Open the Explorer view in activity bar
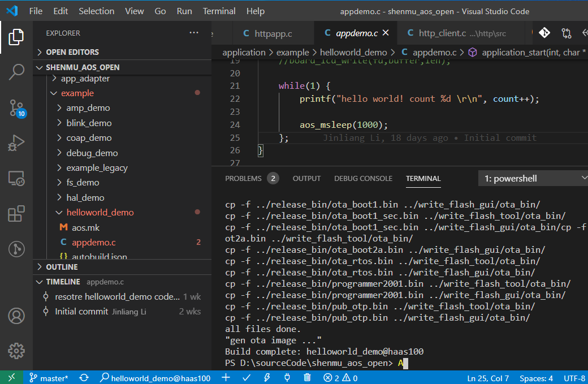Screen dimensions: 588x384 click(x=16, y=37)
